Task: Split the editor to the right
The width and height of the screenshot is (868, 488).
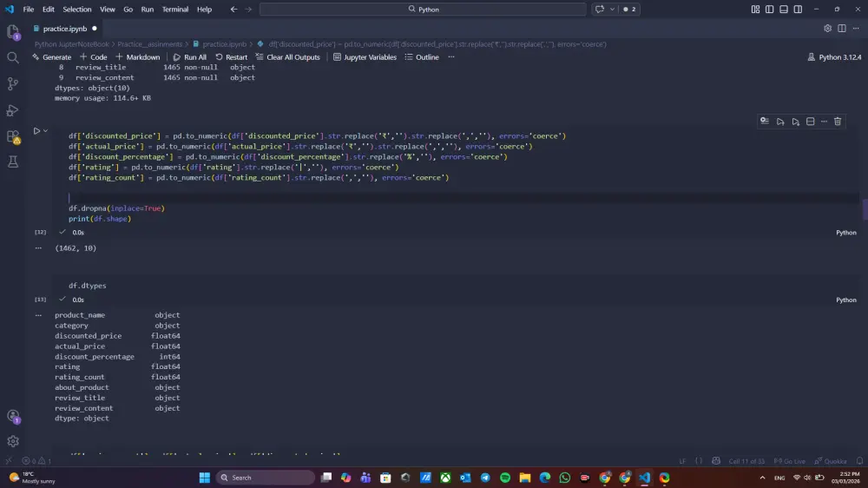Action: pyautogui.click(x=842, y=29)
